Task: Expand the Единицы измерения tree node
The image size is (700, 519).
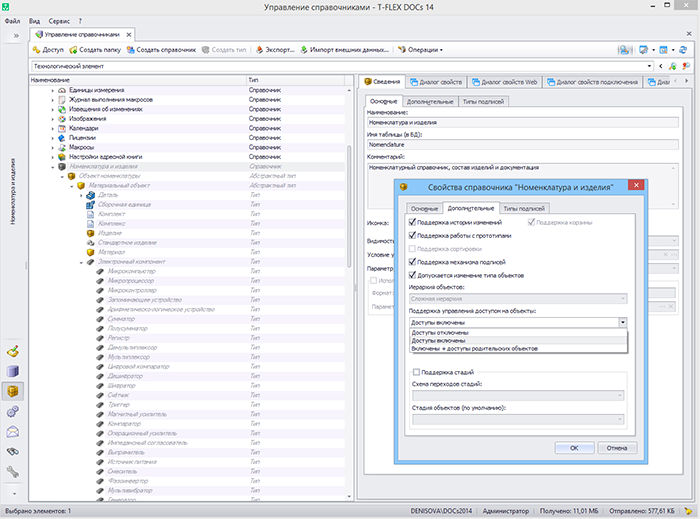Action: [x=52, y=90]
